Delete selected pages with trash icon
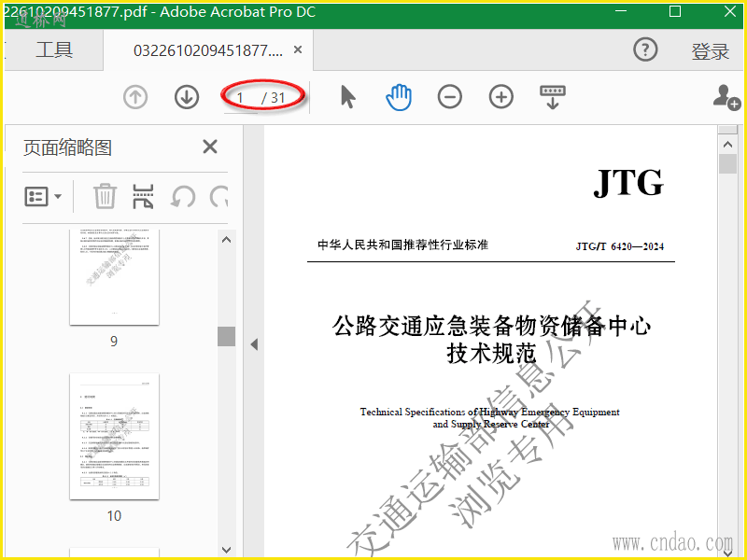The height and width of the screenshot is (560, 747). [105, 196]
